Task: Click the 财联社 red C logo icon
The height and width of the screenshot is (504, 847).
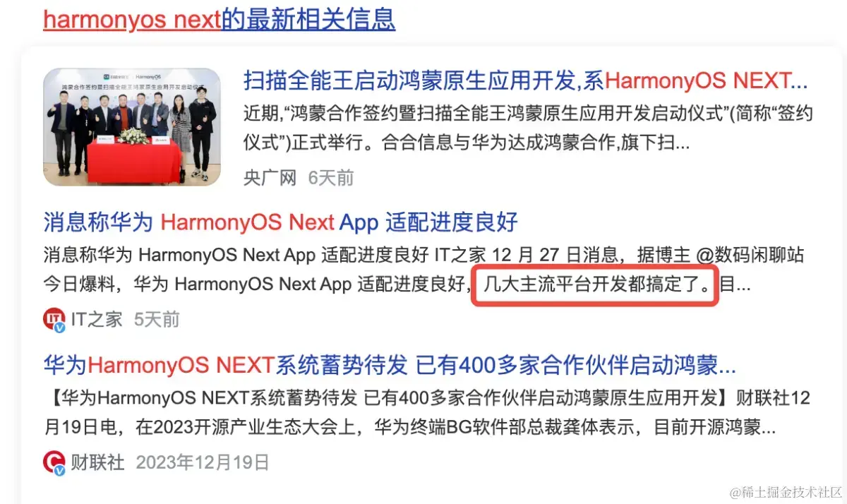Action: 54,462
